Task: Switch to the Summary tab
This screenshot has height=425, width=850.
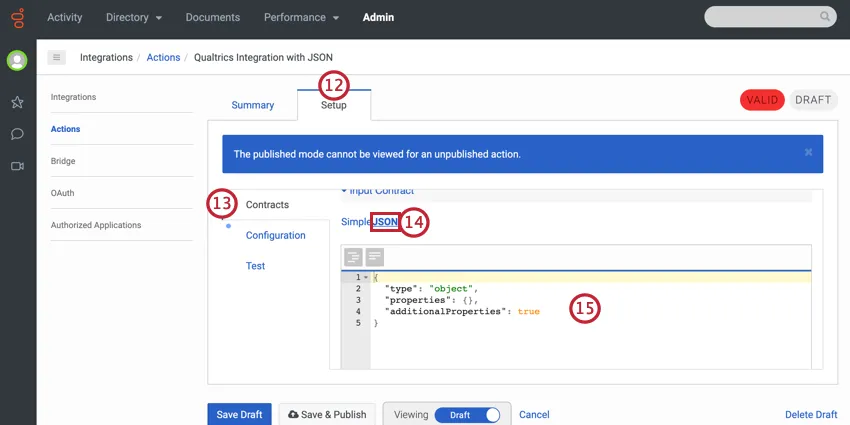Action: coord(253,105)
